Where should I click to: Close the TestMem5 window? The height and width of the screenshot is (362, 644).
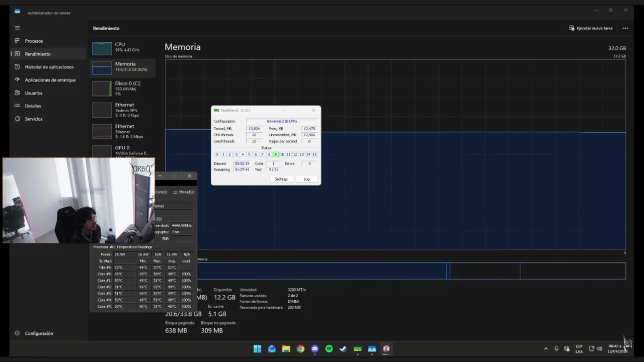coord(313,110)
